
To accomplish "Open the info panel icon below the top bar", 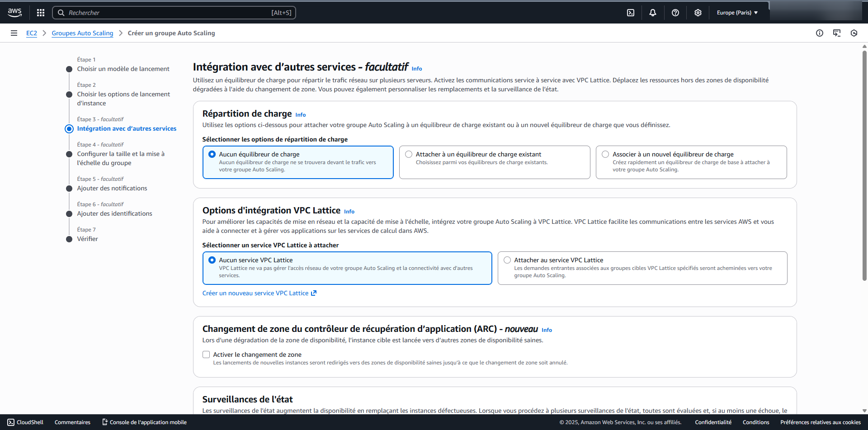I will 820,33.
